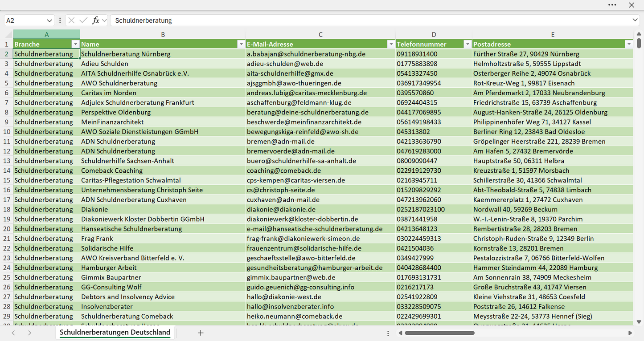Click address 'Nordwall 40, 59269 Beckum'
Image resolution: width=644 pixels, height=341 pixels.
pos(553,209)
